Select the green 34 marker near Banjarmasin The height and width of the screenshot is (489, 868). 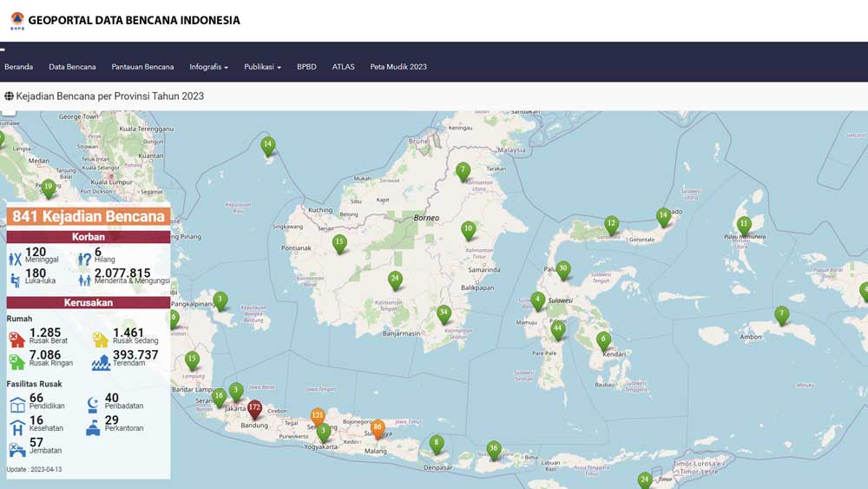click(x=444, y=313)
